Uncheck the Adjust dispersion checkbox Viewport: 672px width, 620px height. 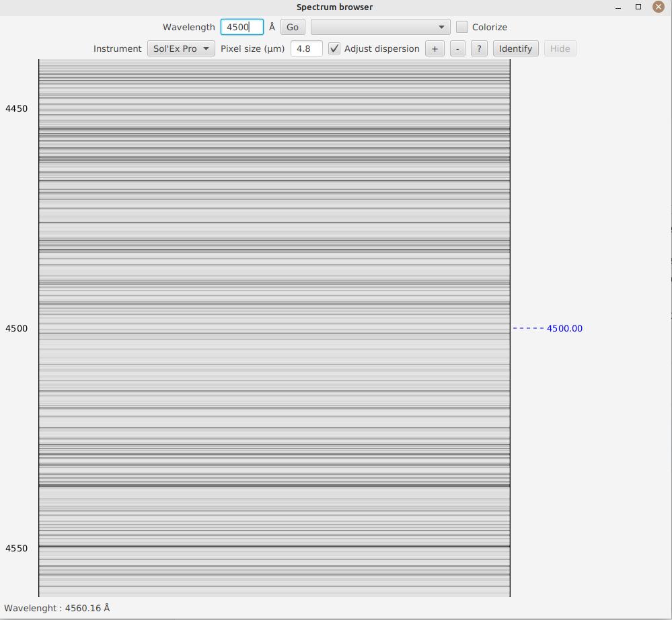coord(334,49)
